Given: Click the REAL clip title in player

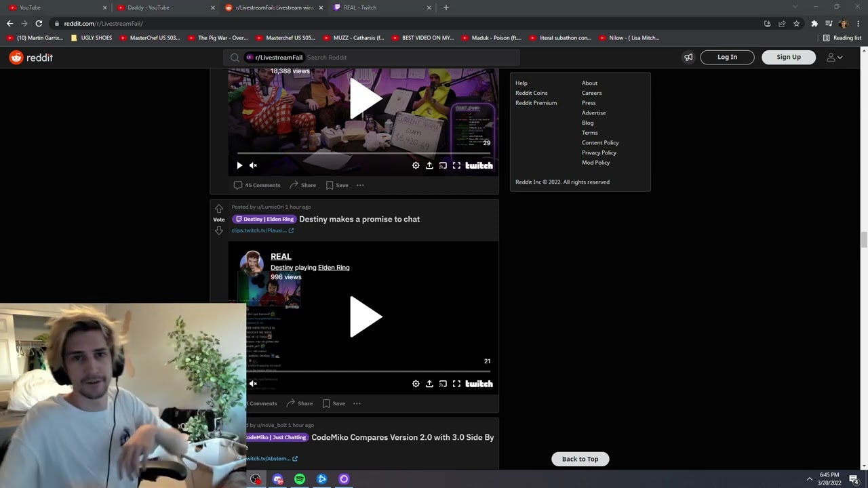Looking at the screenshot, I should pyautogui.click(x=281, y=256).
